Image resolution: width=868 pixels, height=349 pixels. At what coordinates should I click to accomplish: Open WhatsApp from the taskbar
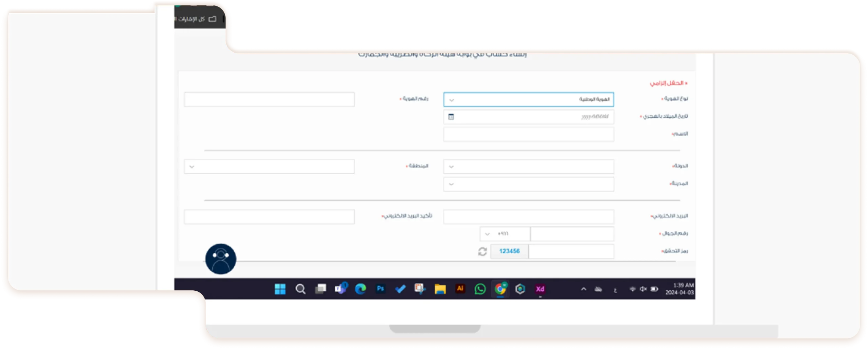[x=480, y=289]
